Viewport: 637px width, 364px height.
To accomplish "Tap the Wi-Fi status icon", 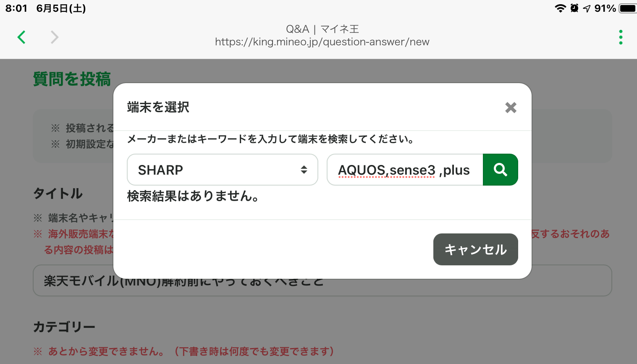I will click(560, 8).
